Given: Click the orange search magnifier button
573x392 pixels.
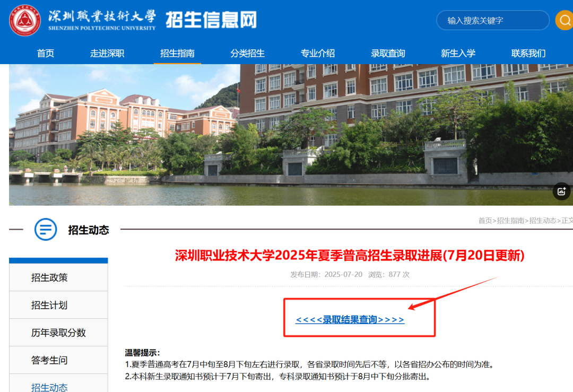Looking at the screenshot, I should click(564, 20).
